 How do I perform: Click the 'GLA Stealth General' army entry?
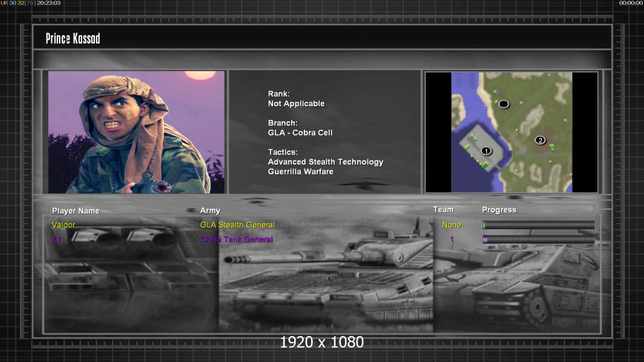coord(237,225)
